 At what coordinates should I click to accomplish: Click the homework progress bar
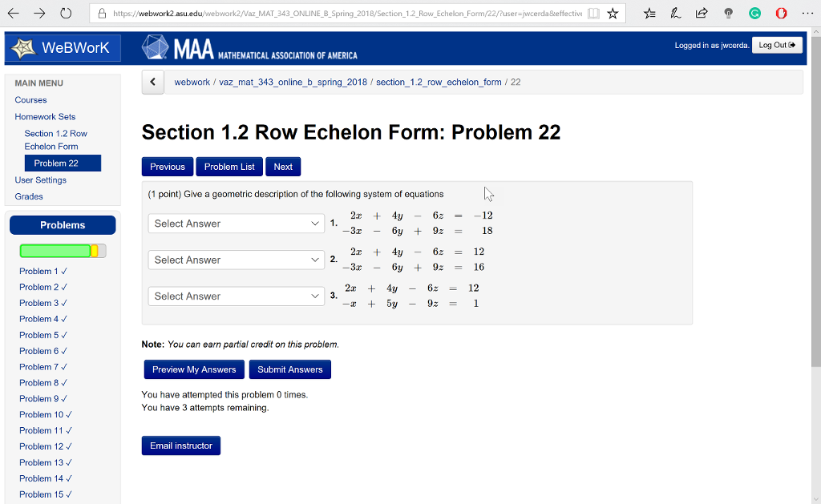point(63,251)
